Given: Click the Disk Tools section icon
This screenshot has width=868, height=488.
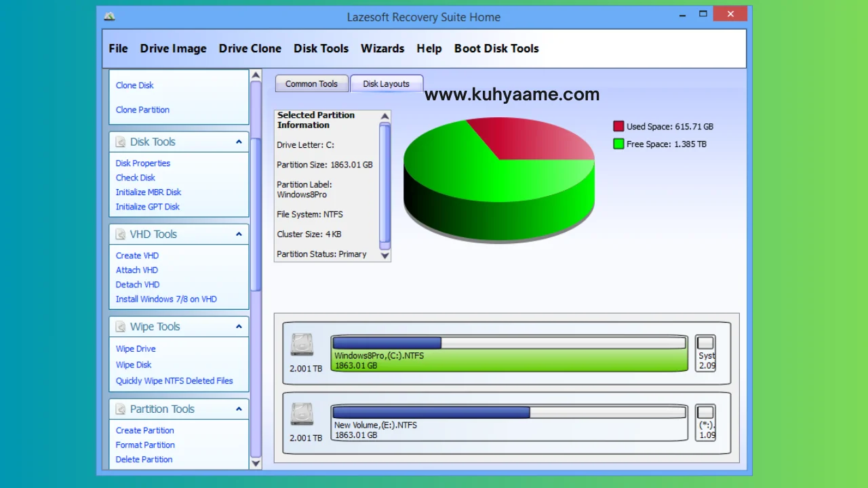Looking at the screenshot, I should (x=120, y=142).
